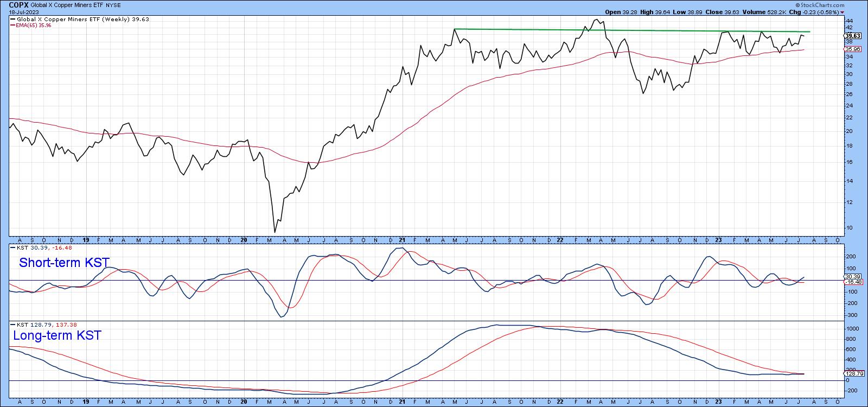Click year 23 on the bottom time axis
Screen dimensions: 868x407
point(717,403)
